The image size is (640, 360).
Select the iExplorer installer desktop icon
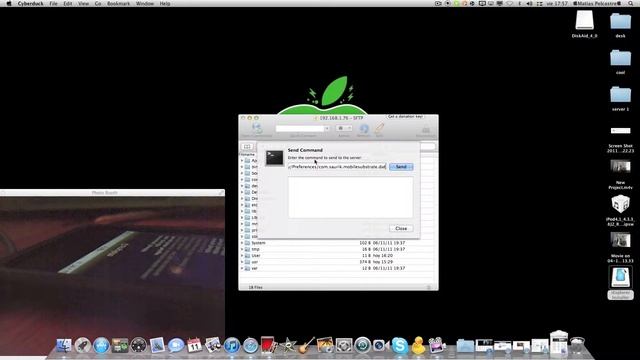coord(620,277)
